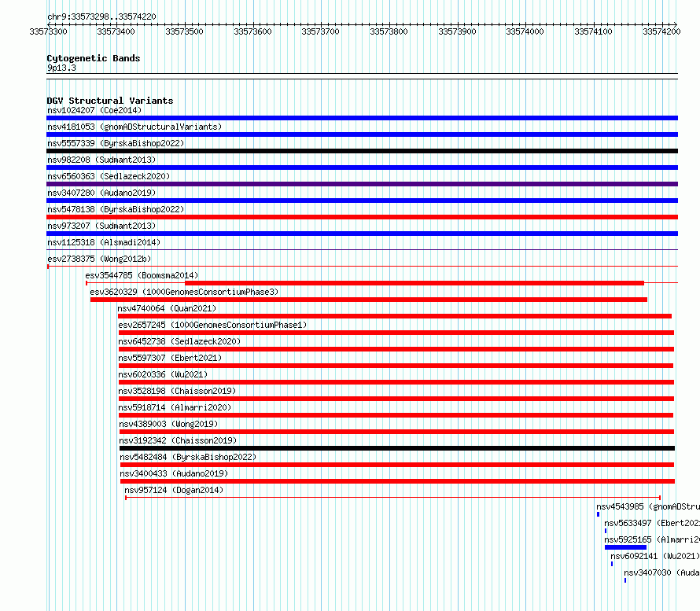
Task: Click the red bar under nsv4740064 (Quan2021)
Action: pyautogui.click(x=395, y=316)
